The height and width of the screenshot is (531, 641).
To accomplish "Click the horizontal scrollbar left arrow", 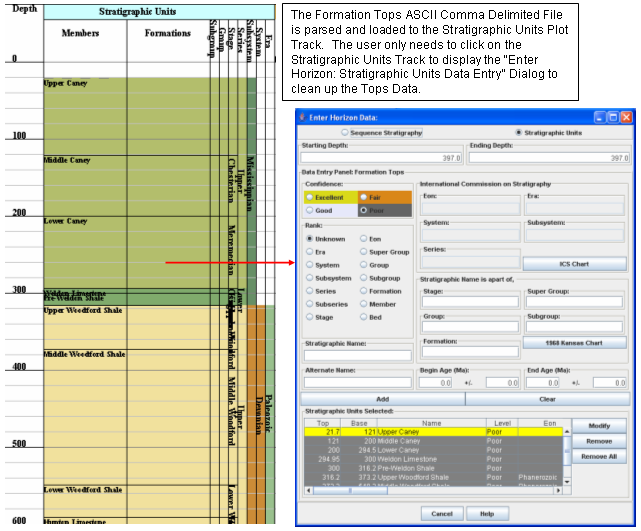I will [308, 490].
